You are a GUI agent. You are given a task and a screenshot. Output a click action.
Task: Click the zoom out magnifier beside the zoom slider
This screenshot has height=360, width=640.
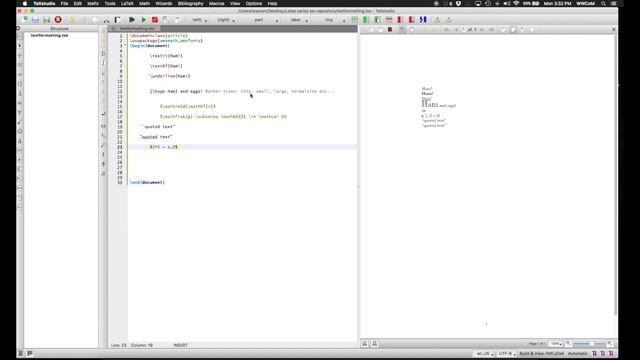pyautogui.click(x=568, y=344)
